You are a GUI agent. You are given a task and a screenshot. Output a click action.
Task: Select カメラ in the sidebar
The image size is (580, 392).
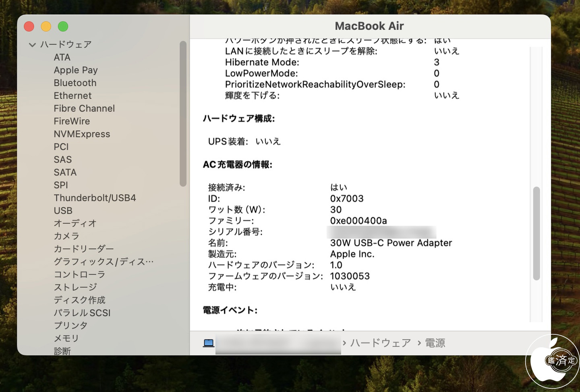[x=66, y=236]
